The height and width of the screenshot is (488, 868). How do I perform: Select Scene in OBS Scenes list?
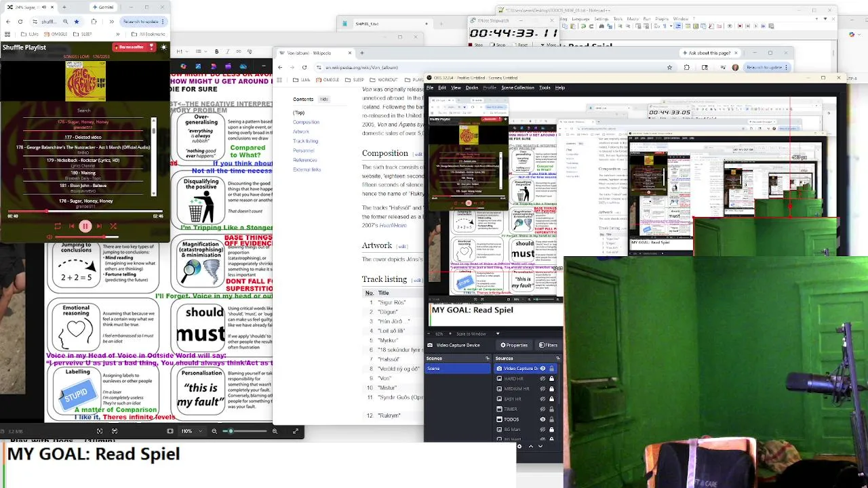pyautogui.click(x=458, y=369)
